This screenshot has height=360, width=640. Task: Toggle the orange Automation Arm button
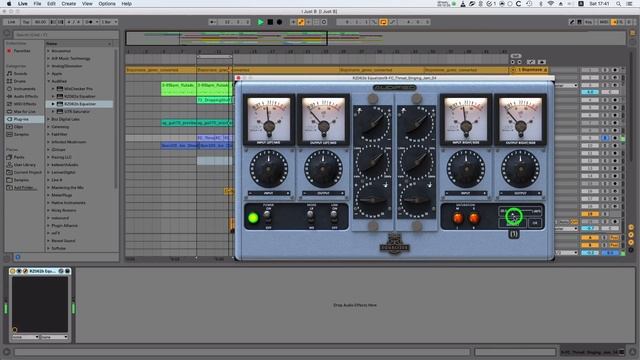point(301,22)
